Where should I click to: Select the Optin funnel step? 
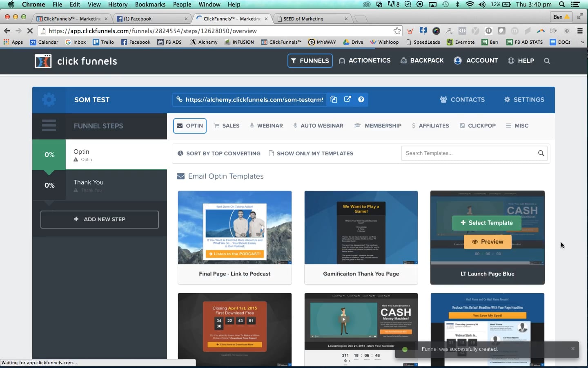tap(100, 155)
